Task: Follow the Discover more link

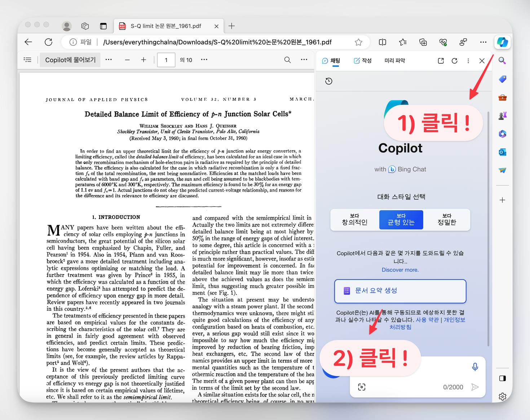Action: point(400,270)
